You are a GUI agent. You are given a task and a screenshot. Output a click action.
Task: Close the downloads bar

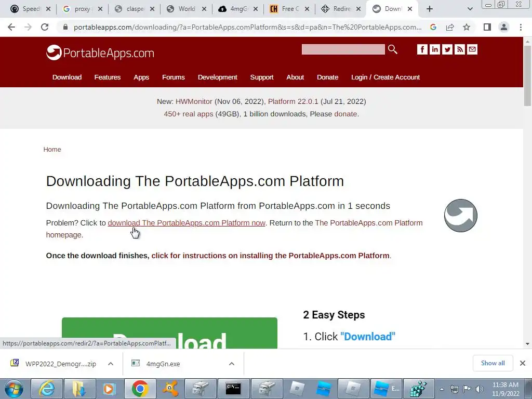click(523, 363)
